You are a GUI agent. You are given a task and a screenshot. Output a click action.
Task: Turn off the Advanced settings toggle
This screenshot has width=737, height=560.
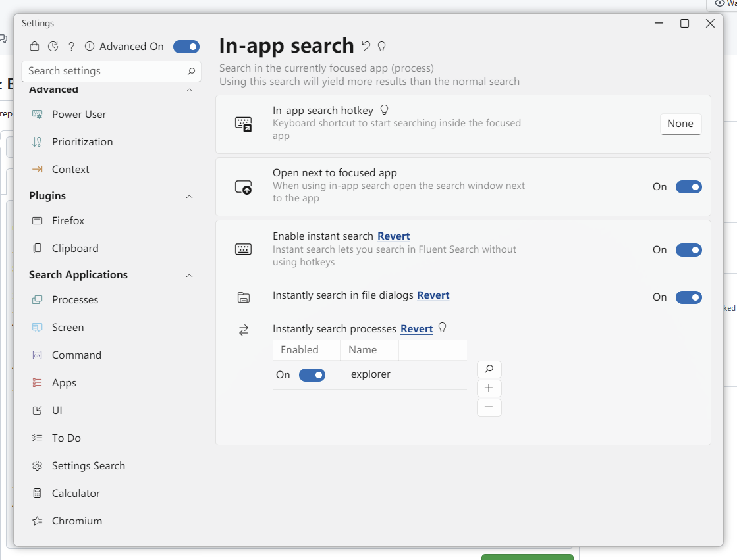pyautogui.click(x=186, y=46)
